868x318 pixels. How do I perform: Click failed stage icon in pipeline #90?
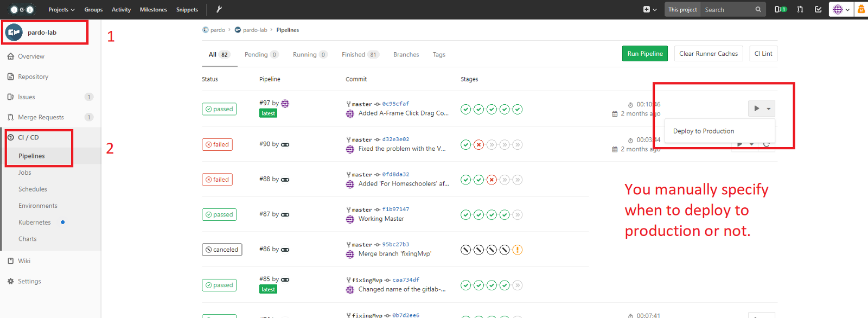pos(478,144)
